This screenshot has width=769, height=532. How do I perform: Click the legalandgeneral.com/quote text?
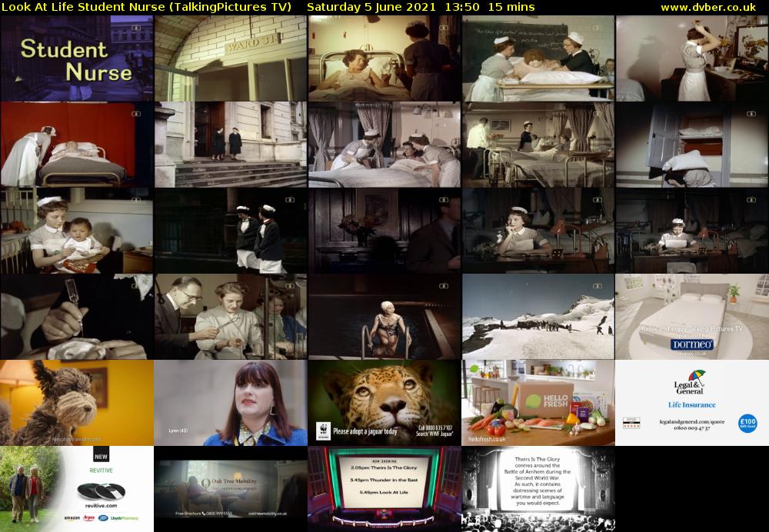[692, 421]
